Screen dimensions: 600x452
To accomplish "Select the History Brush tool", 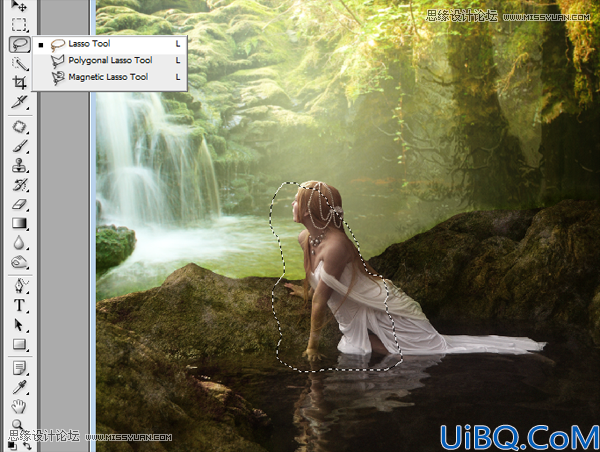I will [19, 185].
